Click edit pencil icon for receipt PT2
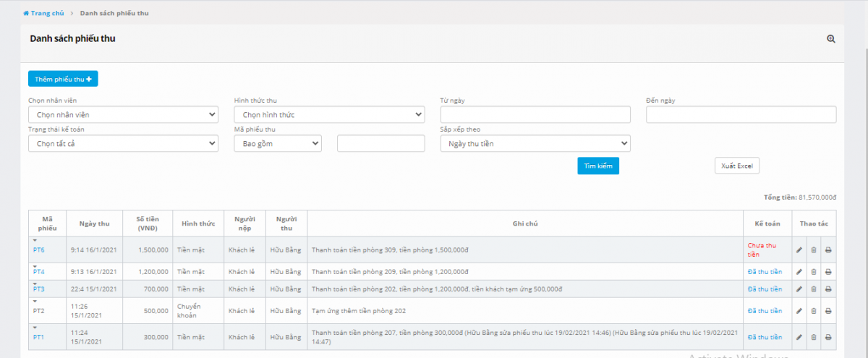 (x=799, y=311)
